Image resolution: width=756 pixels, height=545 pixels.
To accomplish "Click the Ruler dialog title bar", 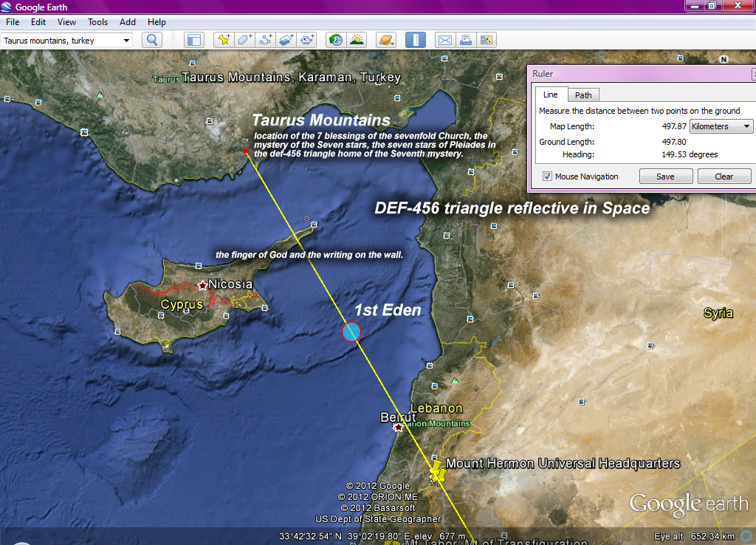I will pyautogui.click(x=642, y=74).
